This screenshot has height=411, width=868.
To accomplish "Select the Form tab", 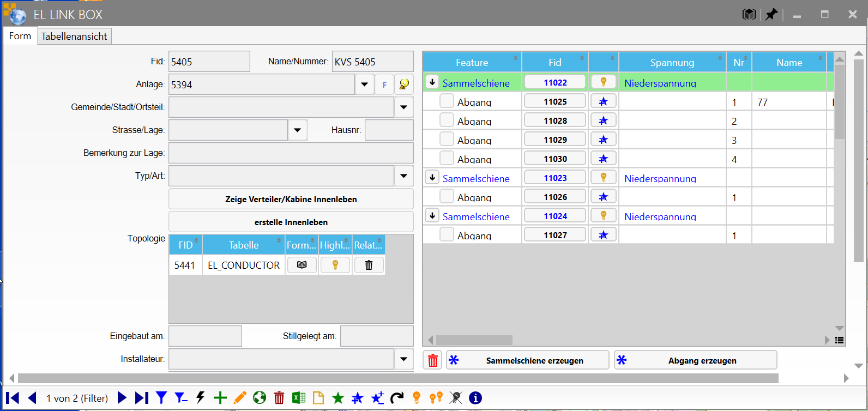I will (20, 36).
